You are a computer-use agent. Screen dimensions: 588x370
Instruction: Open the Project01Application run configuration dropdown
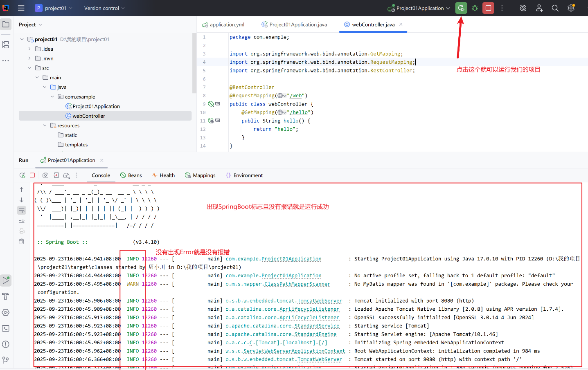click(x=419, y=8)
